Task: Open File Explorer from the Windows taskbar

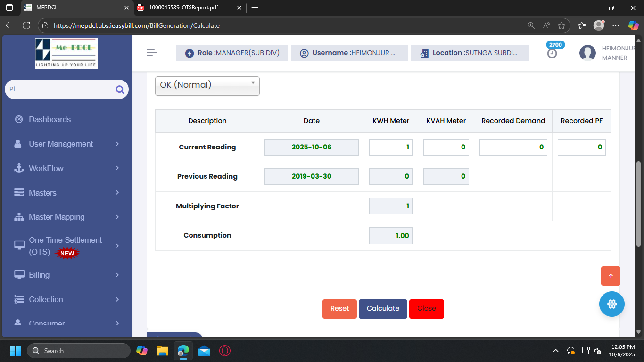Action: click(x=163, y=351)
